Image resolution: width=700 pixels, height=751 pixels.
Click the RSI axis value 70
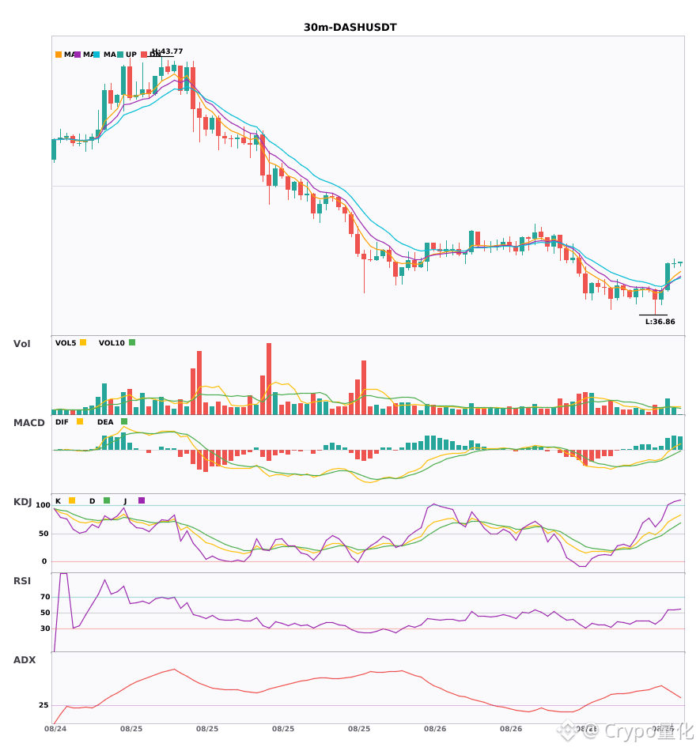click(46, 597)
